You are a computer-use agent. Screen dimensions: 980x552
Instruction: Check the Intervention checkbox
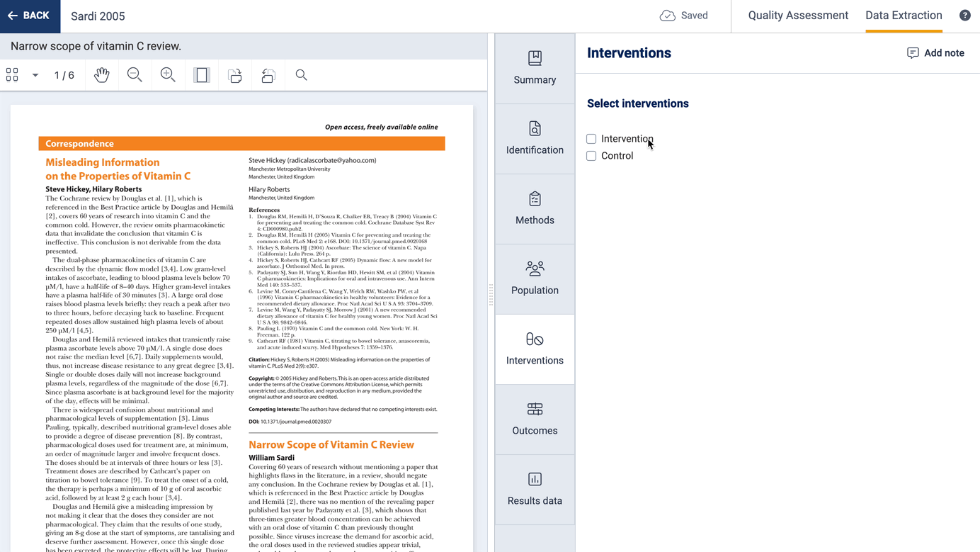coord(591,139)
